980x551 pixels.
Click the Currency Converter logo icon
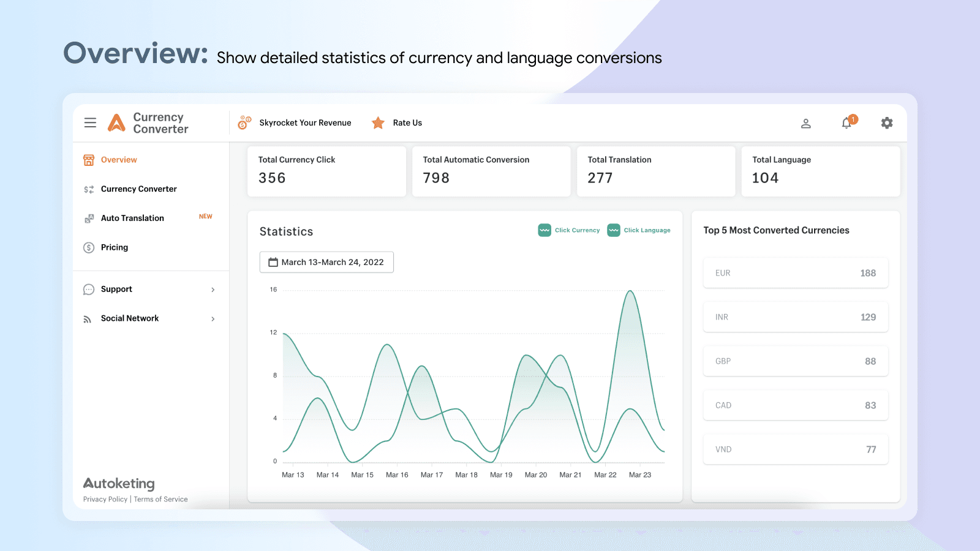[x=117, y=122]
